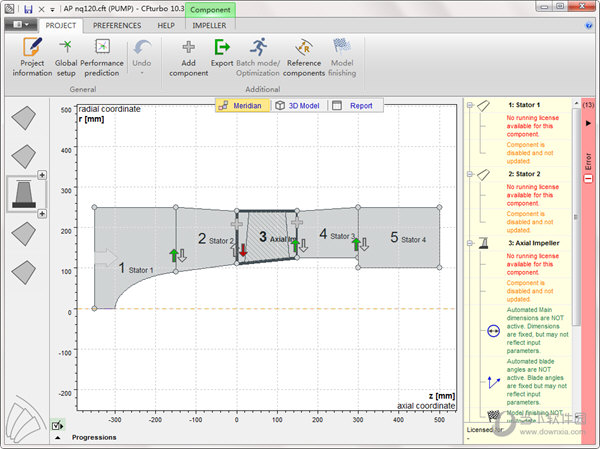
Task: Click white down arrow between Stator 3 and 4
Action: click(364, 244)
